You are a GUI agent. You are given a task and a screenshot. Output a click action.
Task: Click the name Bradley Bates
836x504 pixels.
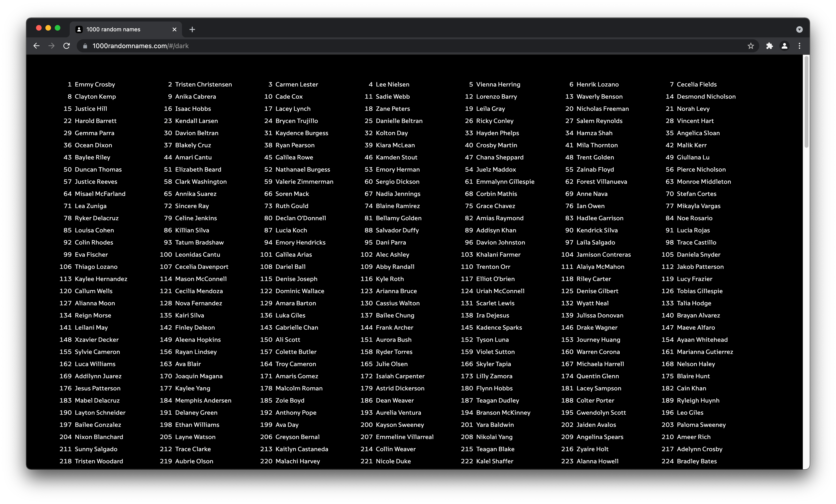697,461
